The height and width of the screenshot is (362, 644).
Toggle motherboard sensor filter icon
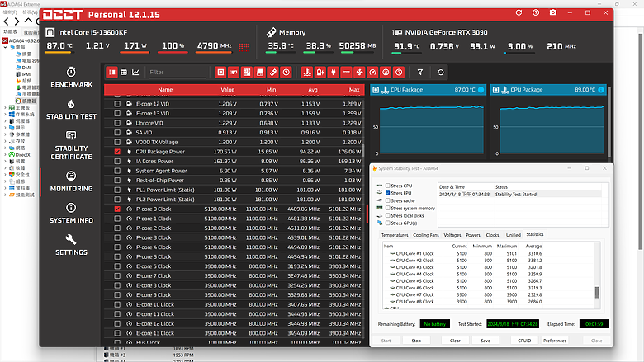pos(247,73)
